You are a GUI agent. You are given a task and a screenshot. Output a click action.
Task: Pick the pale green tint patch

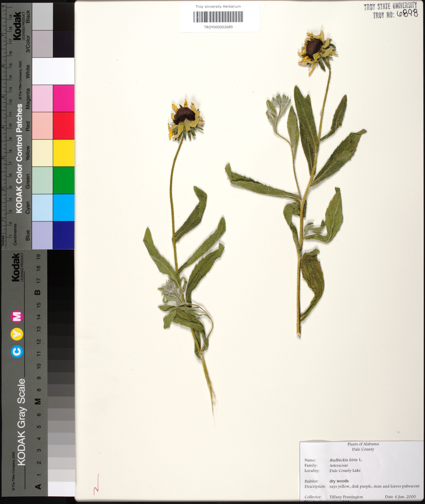[42, 180]
